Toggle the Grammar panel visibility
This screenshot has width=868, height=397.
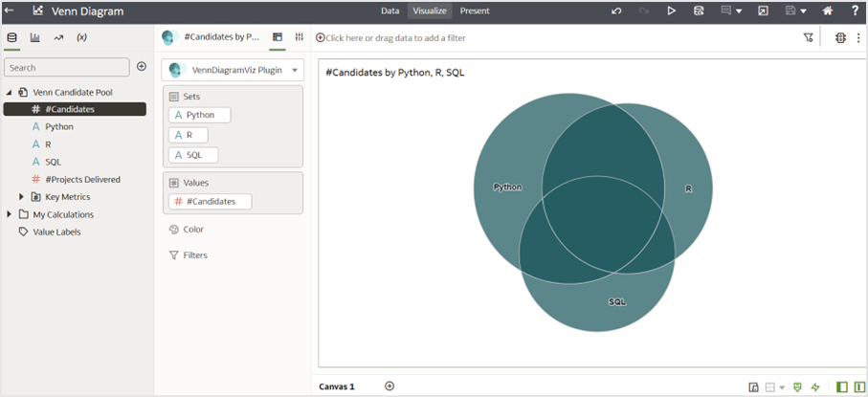coord(859,387)
